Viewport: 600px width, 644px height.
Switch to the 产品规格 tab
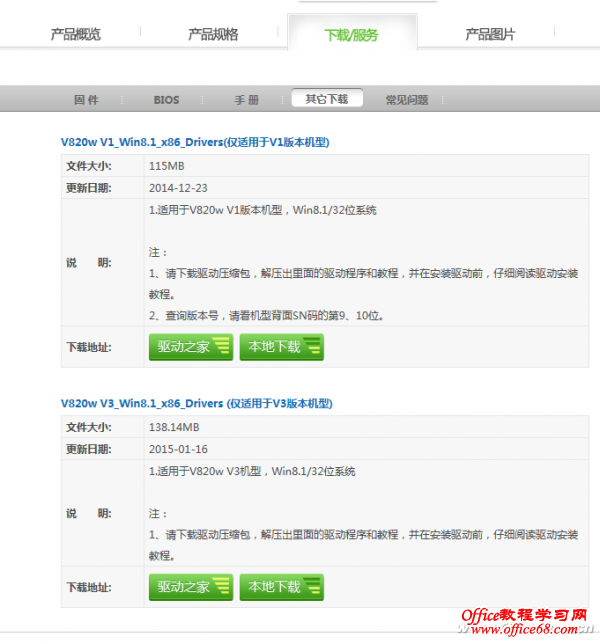click(x=213, y=34)
